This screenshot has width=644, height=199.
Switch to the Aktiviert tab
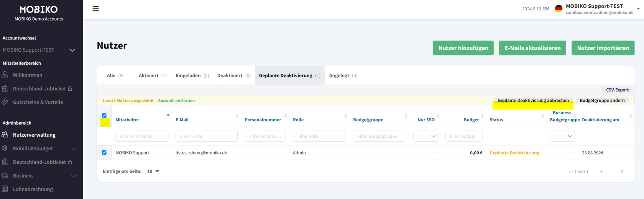152,75
